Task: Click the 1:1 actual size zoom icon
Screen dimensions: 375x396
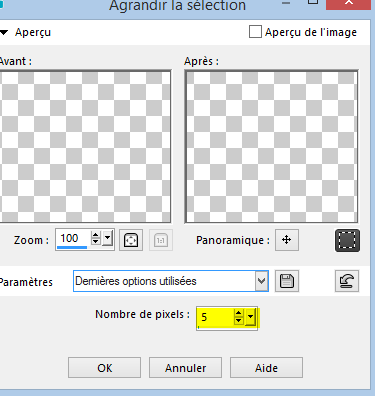Action: 161,240
